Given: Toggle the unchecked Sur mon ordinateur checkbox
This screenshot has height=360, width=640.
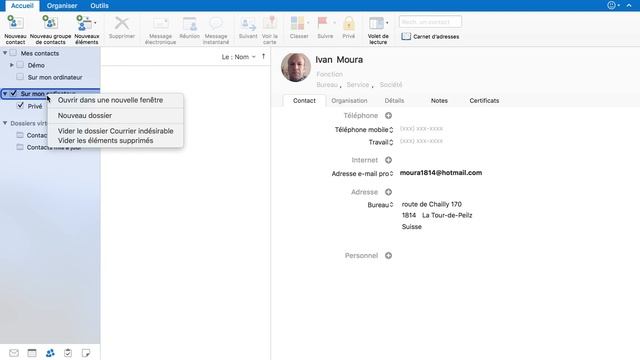Looking at the screenshot, I should pyautogui.click(x=20, y=77).
